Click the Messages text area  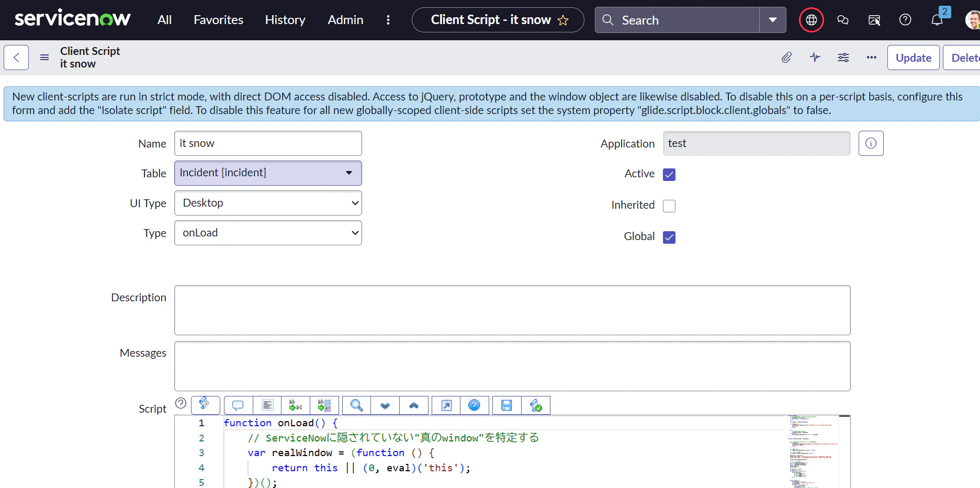512,366
